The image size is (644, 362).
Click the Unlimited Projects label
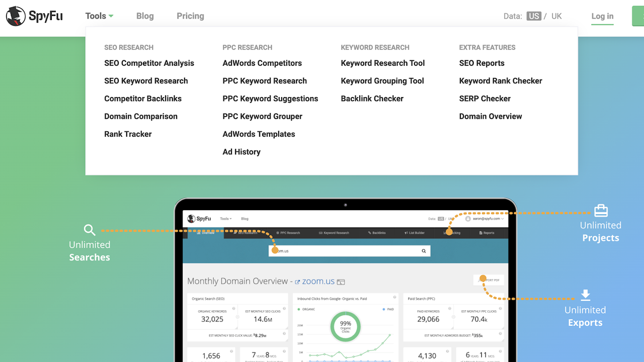pos(601,232)
